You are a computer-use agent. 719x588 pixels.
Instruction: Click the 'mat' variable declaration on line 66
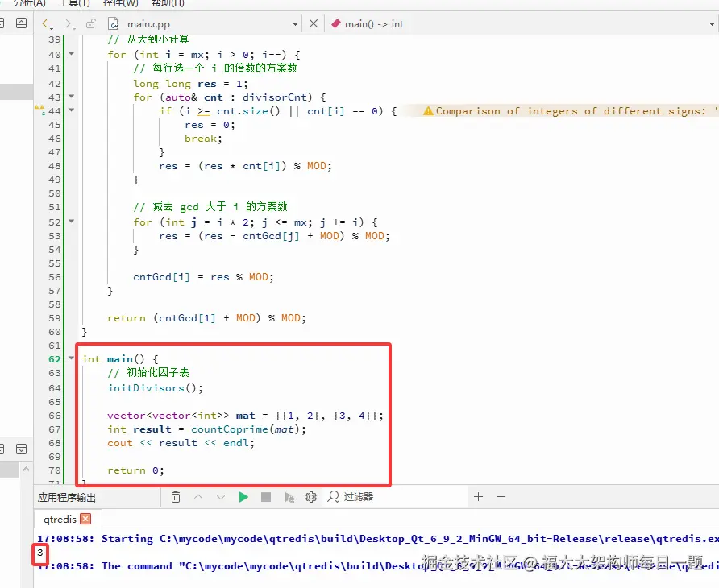click(x=245, y=416)
